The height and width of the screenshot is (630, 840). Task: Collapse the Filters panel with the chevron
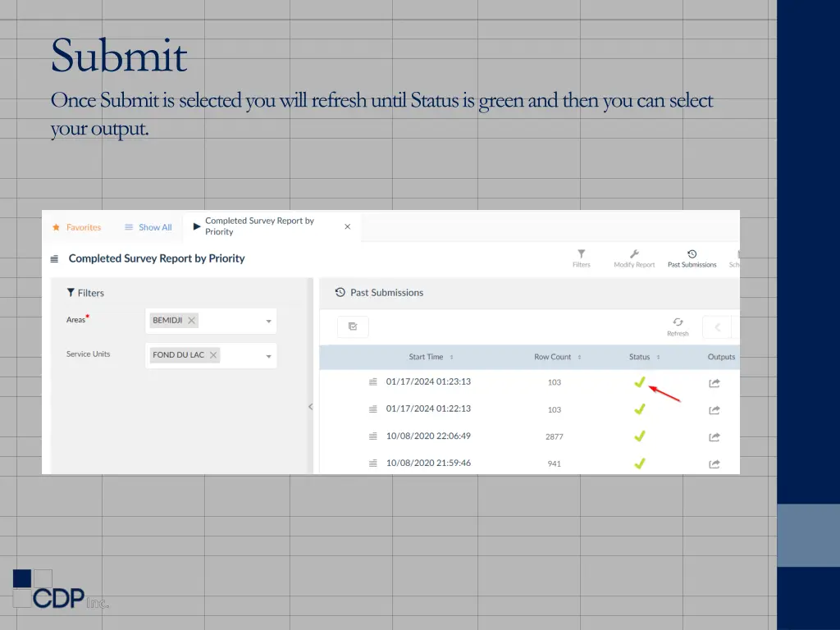[x=310, y=406]
